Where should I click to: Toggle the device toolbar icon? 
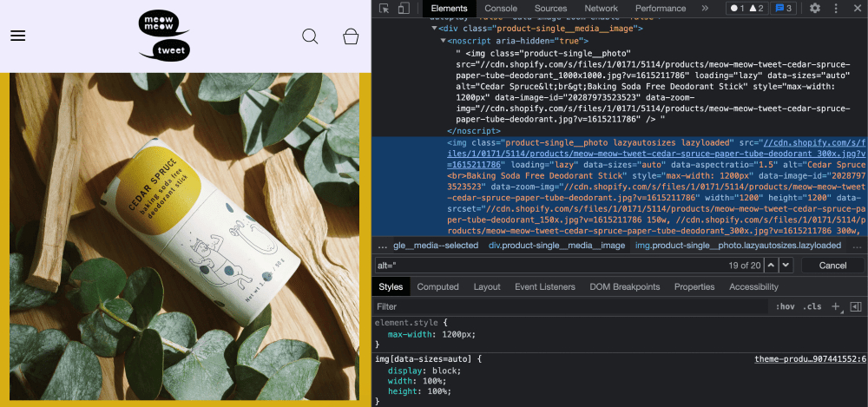(x=404, y=9)
